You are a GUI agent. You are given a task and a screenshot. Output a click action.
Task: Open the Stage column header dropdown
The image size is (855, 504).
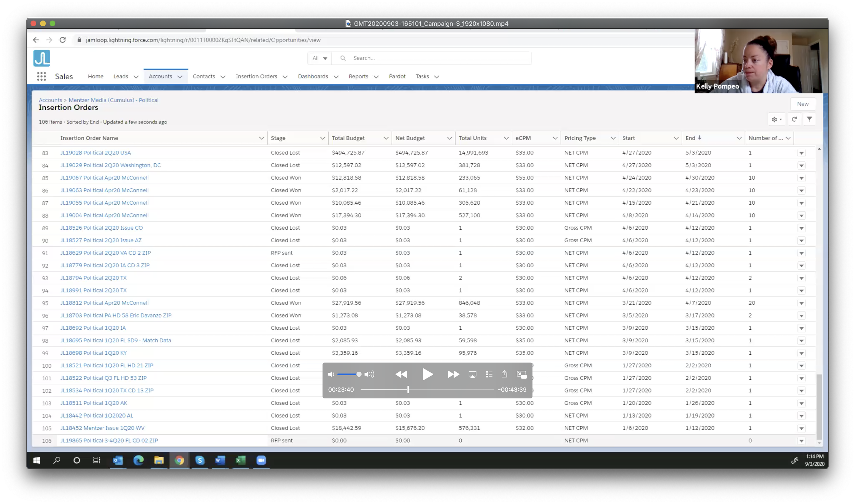click(322, 138)
